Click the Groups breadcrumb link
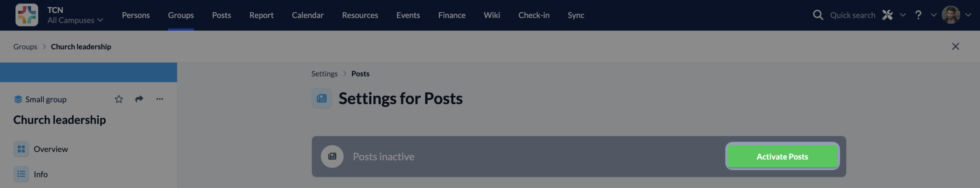The image size is (980, 188). 25,47
